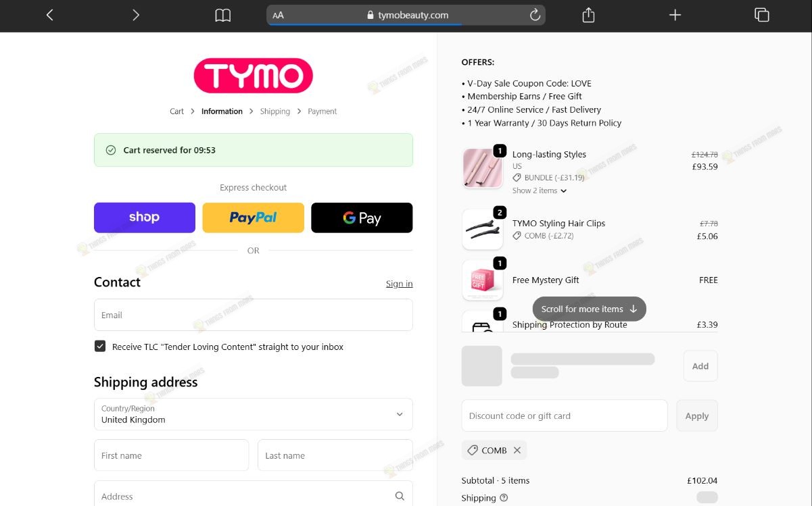Click Long-lasting Styles product thumbnail
This screenshot has height=506, width=812.
tap(483, 168)
